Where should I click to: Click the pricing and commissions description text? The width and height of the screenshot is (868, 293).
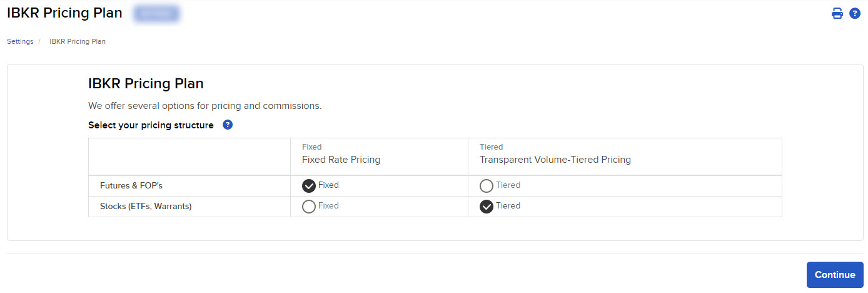point(205,106)
